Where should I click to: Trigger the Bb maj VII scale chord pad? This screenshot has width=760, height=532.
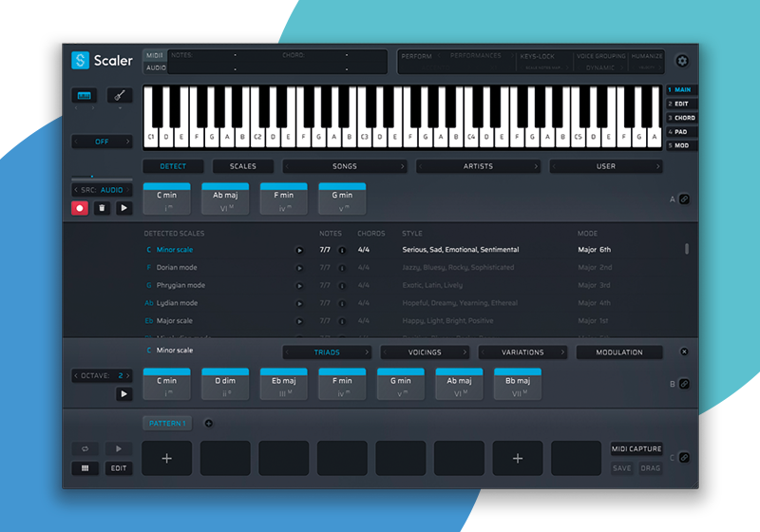[x=518, y=384]
